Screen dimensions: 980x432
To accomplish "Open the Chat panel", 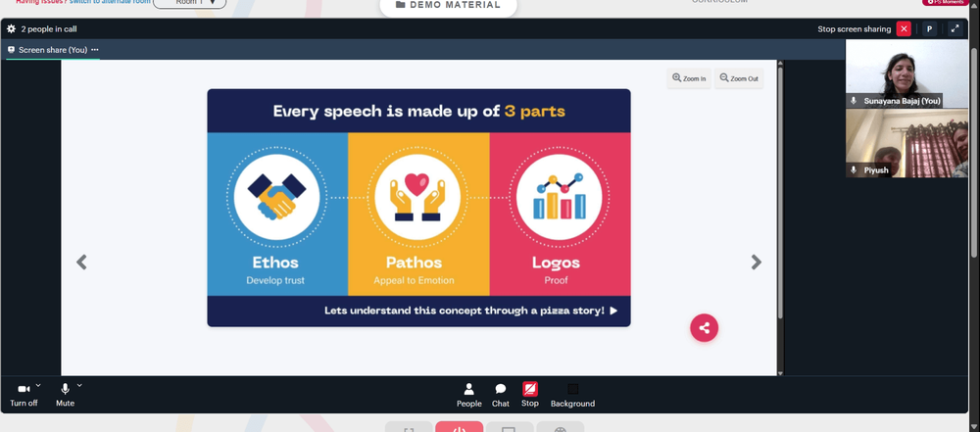I will coord(501,395).
